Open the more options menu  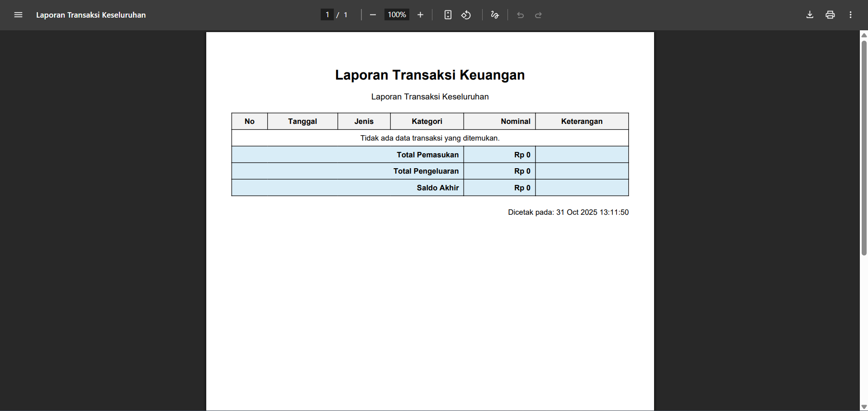coord(850,15)
